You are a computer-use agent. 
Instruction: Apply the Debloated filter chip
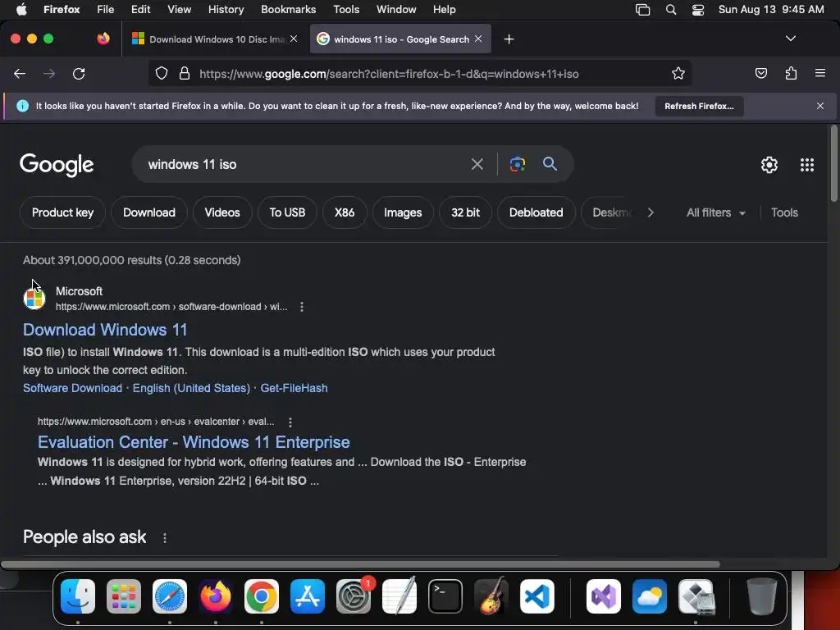coord(536,212)
